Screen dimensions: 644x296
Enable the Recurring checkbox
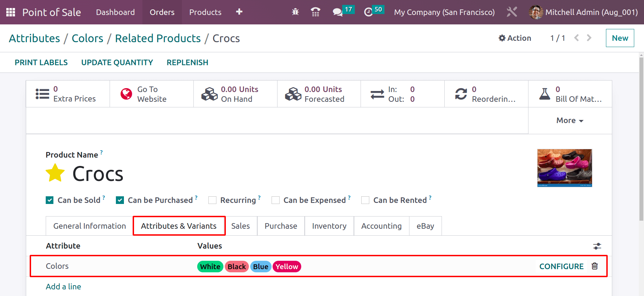[212, 200]
